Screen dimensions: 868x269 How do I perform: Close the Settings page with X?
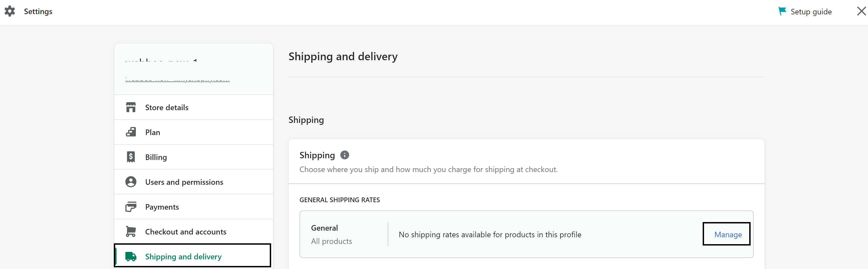point(861,11)
